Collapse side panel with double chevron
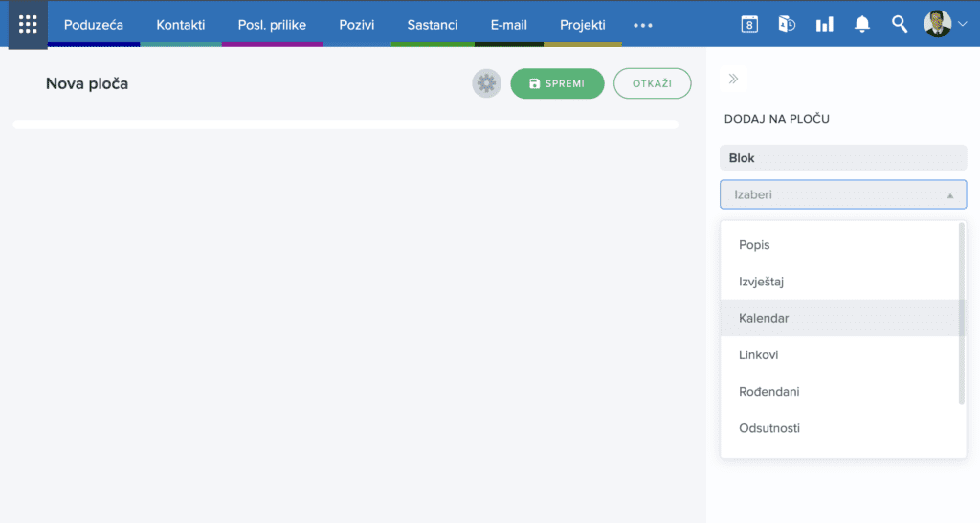This screenshot has width=980, height=523. click(733, 80)
